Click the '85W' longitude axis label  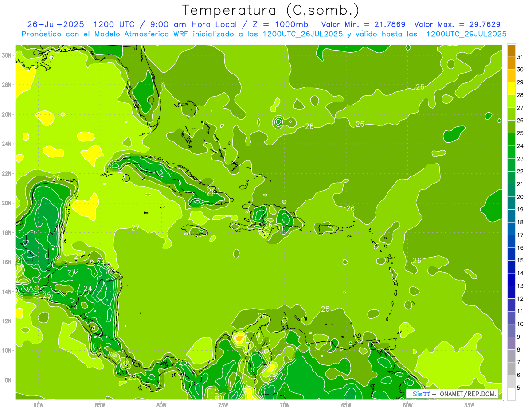pyautogui.click(x=100, y=405)
